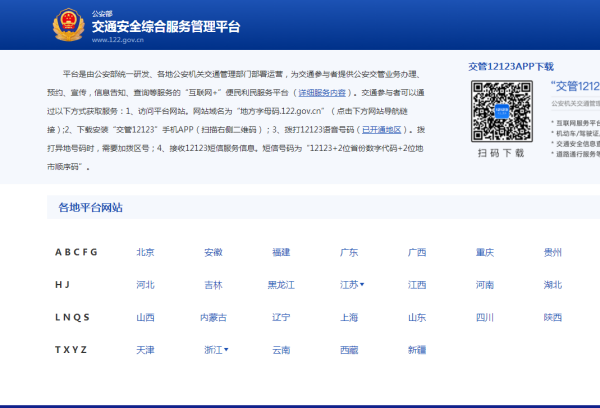Click the H J row label
This screenshot has height=408, width=600.
click(62, 285)
